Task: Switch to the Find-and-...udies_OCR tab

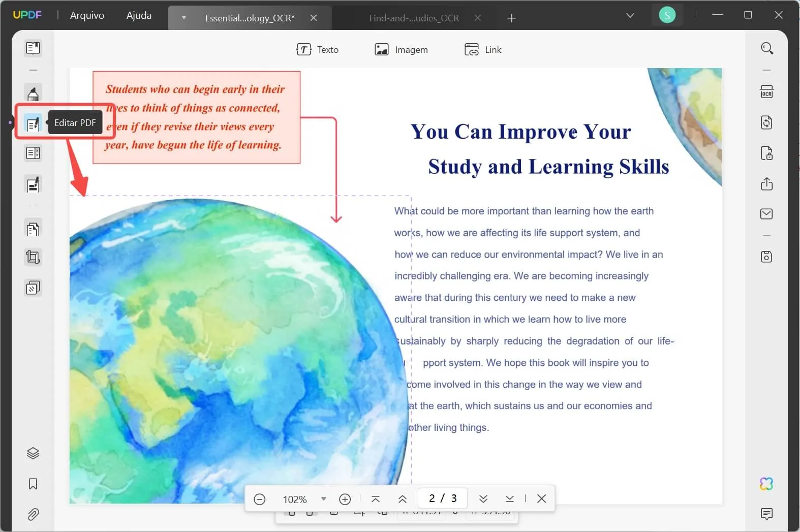Action: tap(414, 18)
